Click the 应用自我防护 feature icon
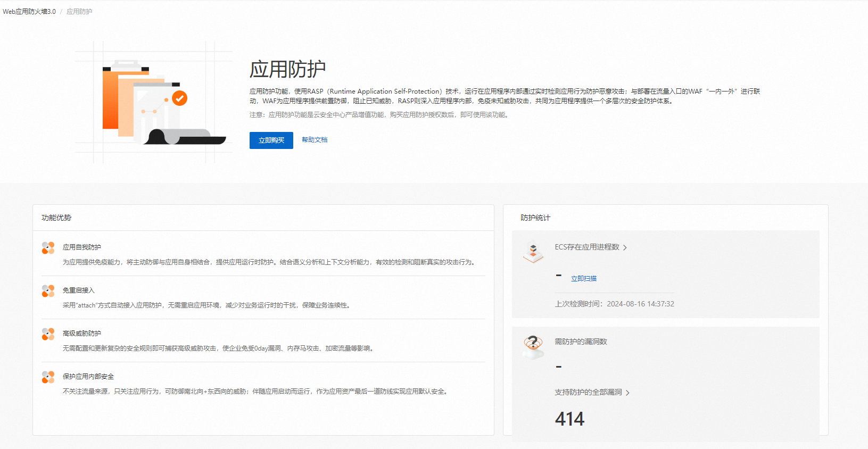Screen dimensions: 868x449 [48, 248]
